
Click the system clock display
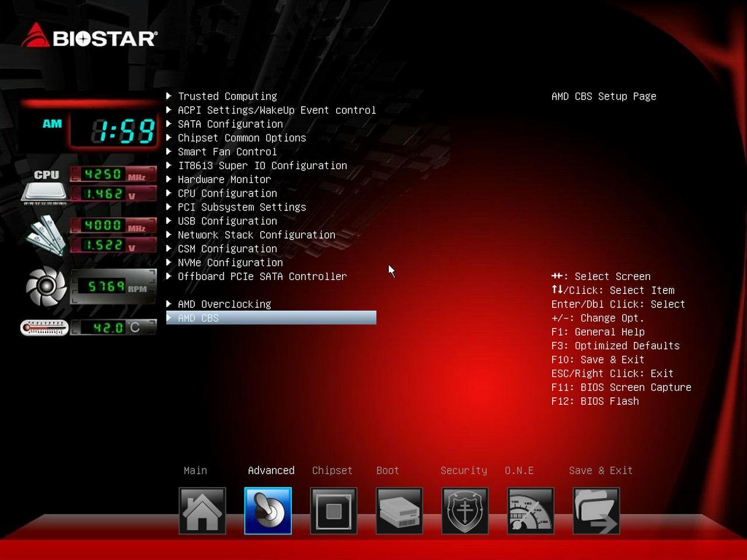[114, 129]
